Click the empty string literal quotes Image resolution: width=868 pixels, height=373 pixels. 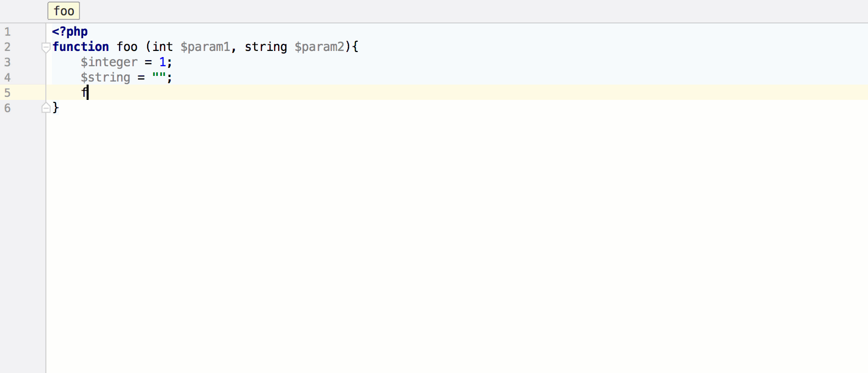click(159, 76)
